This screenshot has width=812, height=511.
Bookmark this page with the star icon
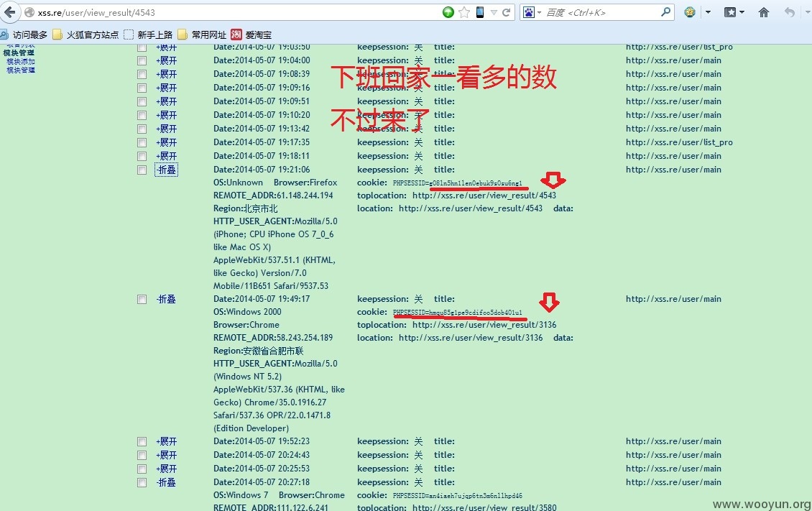click(x=464, y=12)
